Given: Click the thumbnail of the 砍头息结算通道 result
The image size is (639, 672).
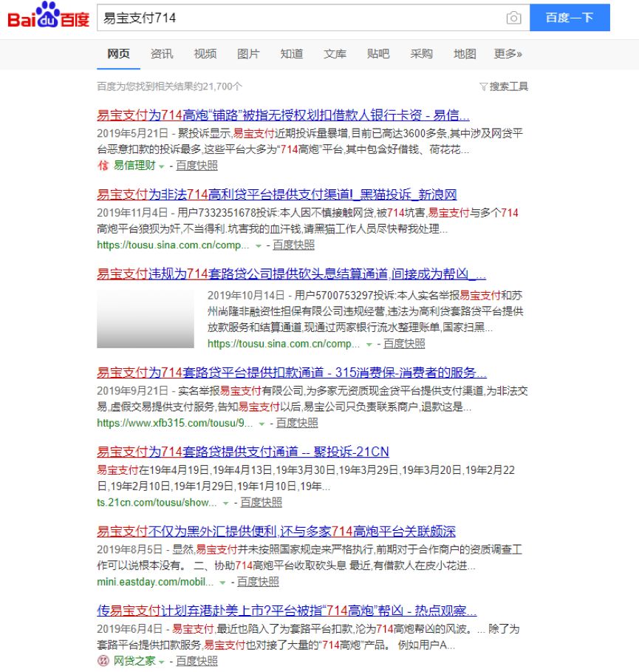Looking at the screenshot, I should (x=146, y=319).
